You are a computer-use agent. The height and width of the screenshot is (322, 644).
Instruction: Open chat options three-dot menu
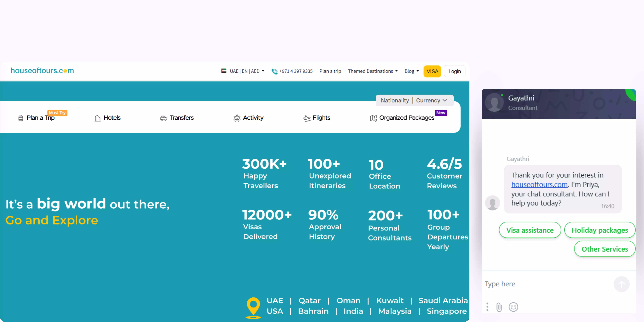pyautogui.click(x=487, y=307)
